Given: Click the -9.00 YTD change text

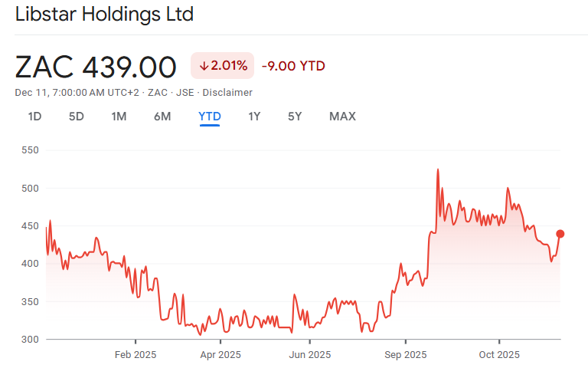Looking at the screenshot, I should pos(293,66).
